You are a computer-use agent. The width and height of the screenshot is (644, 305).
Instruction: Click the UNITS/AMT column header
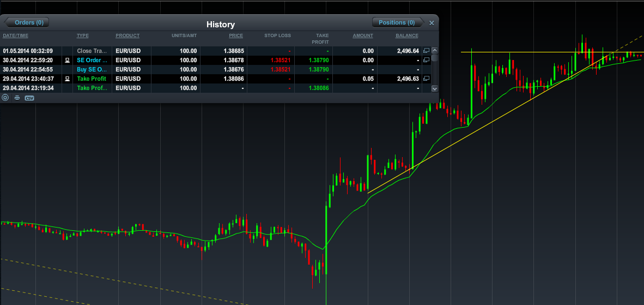click(x=184, y=36)
